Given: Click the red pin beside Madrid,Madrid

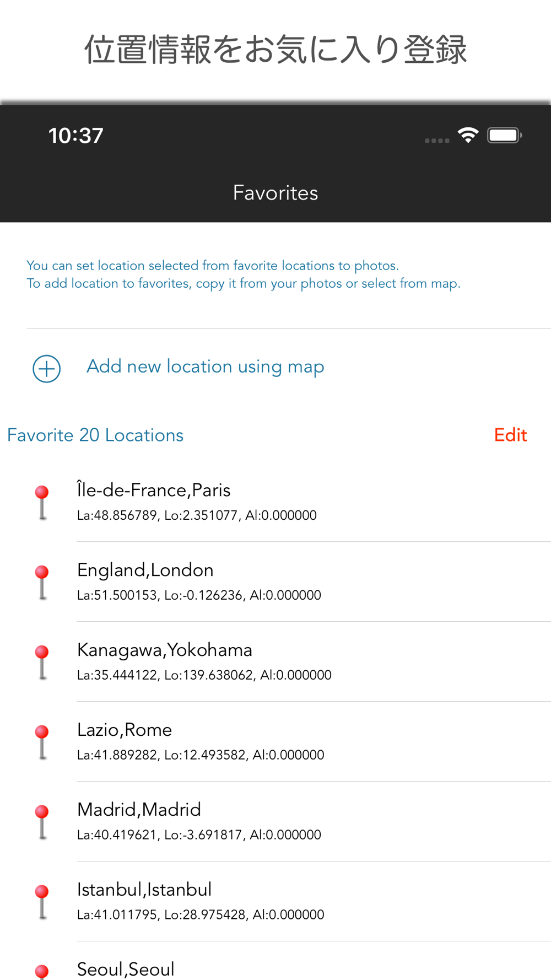Looking at the screenshot, I should (x=42, y=821).
